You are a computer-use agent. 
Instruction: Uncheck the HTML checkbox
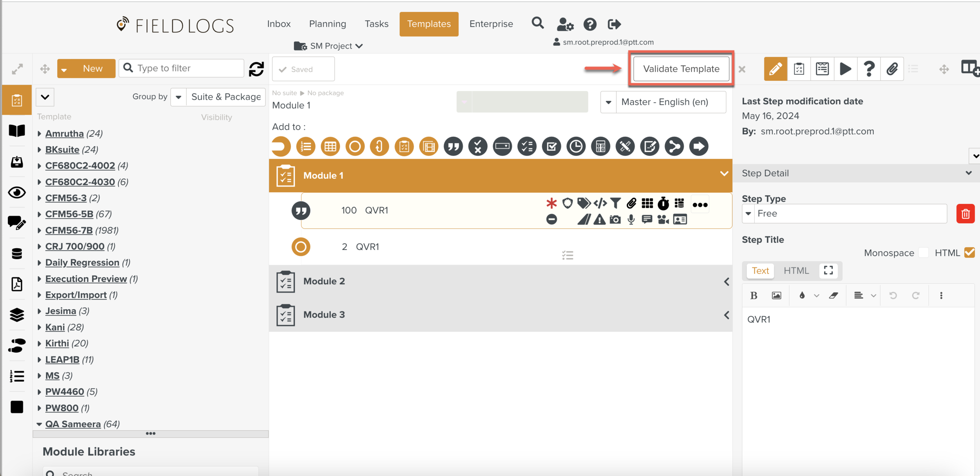[969, 253]
